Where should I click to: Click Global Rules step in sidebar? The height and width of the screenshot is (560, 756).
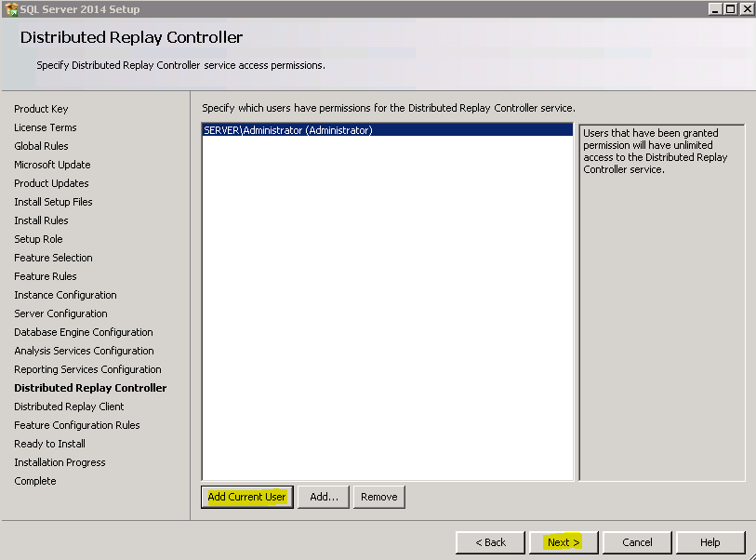click(41, 146)
